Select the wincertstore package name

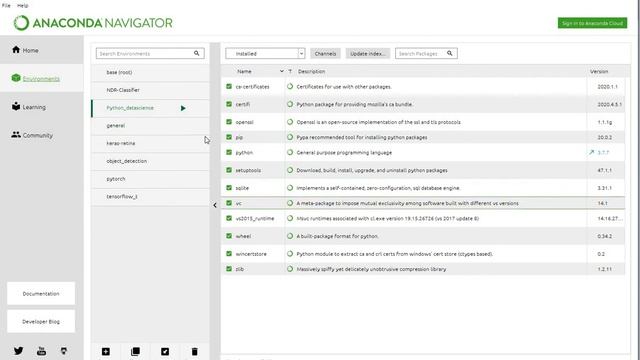click(251, 254)
